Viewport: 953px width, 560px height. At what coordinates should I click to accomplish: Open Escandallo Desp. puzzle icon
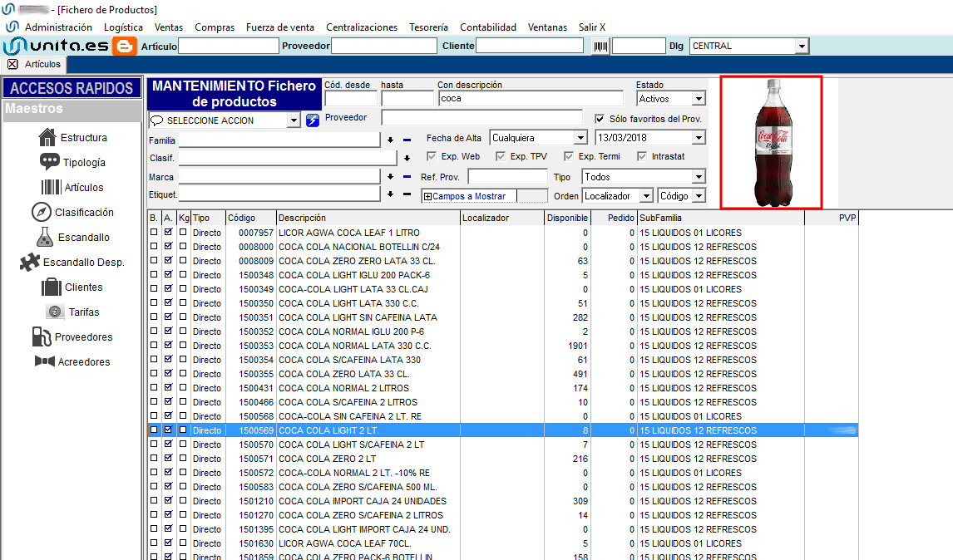pos(29,262)
